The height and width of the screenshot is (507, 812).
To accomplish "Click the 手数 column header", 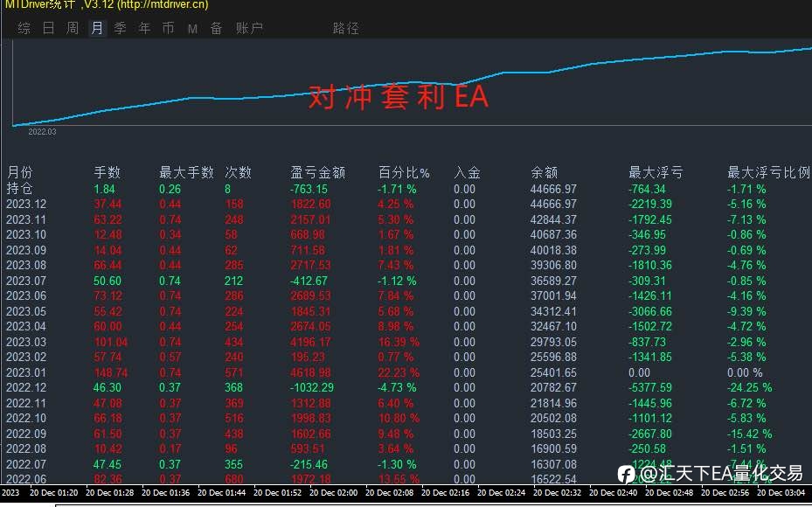I will click(108, 172).
